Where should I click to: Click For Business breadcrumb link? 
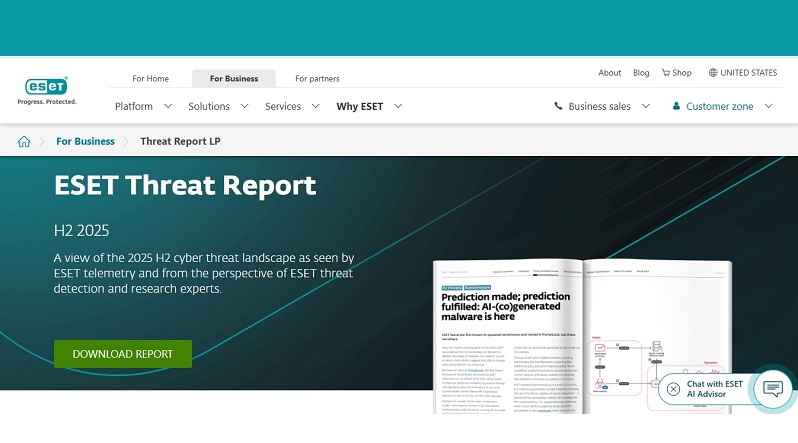coord(85,141)
